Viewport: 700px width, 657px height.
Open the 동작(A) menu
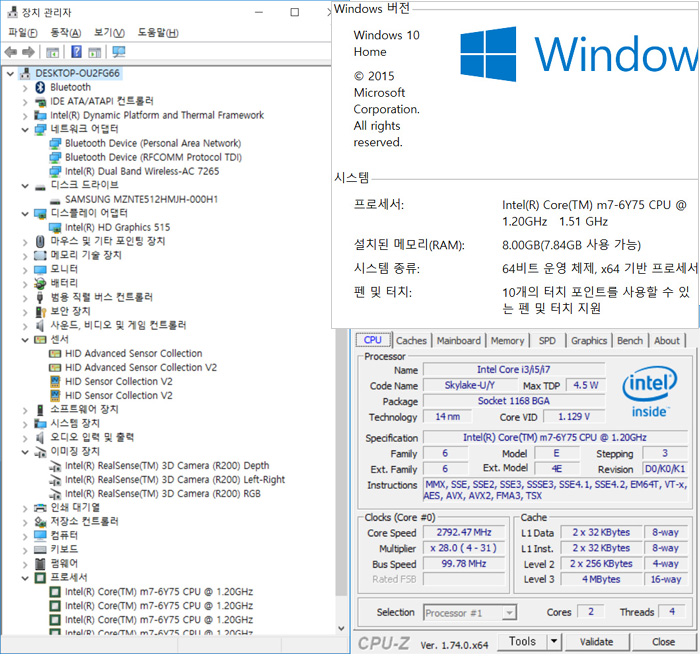pos(66,33)
